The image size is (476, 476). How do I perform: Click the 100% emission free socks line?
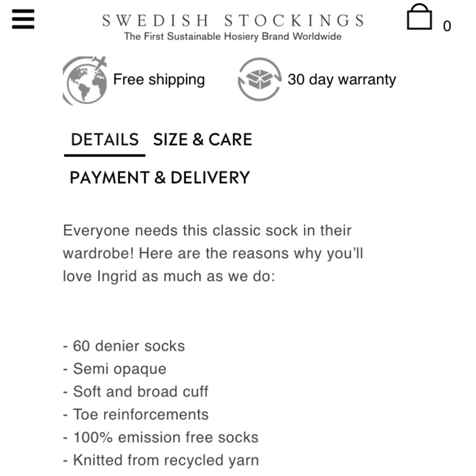point(161,437)
